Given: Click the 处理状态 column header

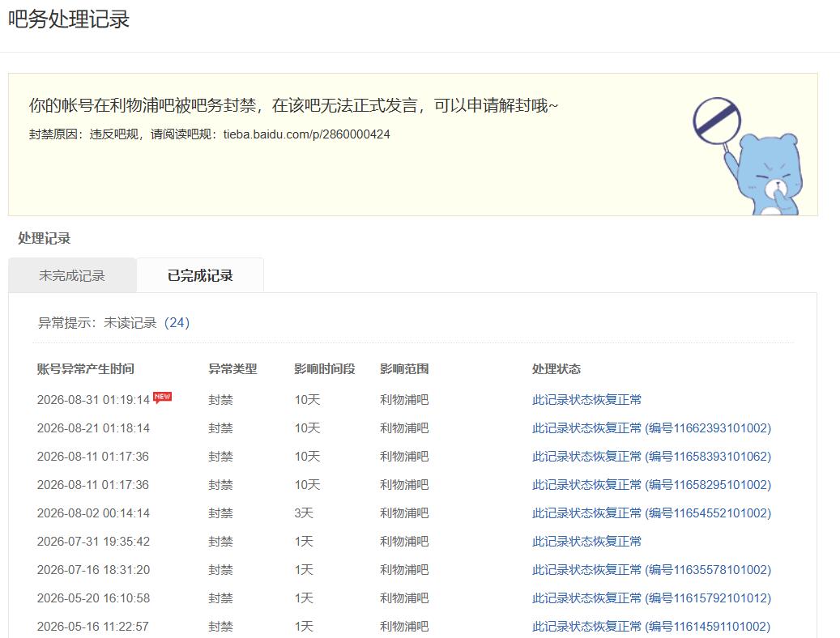Looking at the screenshot, I should click(556, 369).
